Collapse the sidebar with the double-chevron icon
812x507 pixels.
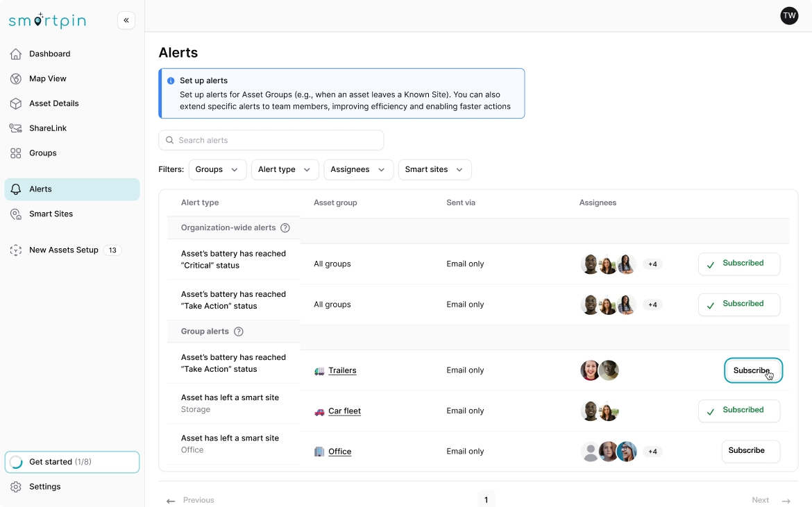click(126, 20)
